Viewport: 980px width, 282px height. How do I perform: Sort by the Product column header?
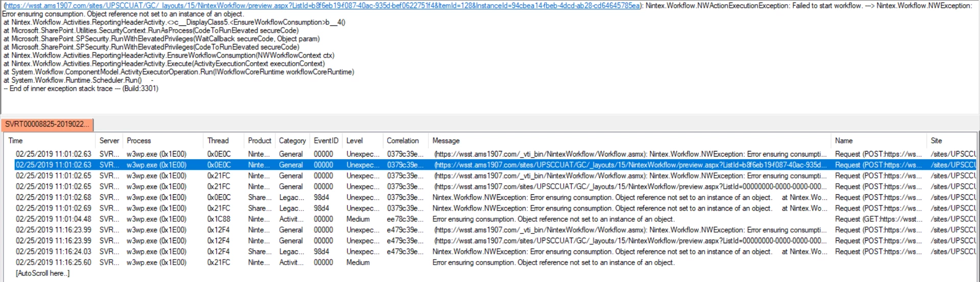coord(259,141)
